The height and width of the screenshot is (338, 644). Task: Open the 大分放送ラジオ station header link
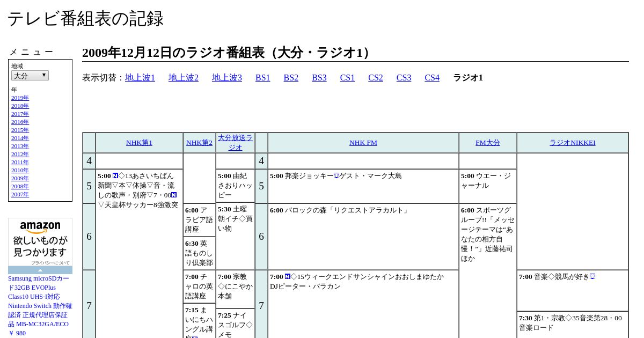coord(235,143)
